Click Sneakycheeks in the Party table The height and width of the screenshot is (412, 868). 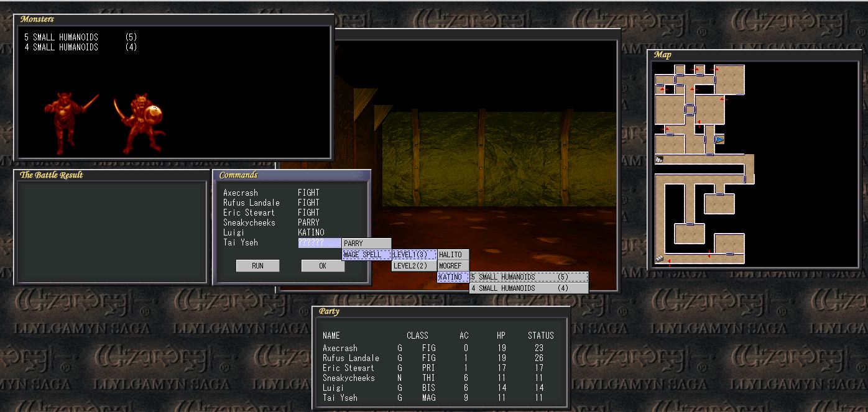pos(349,378)
